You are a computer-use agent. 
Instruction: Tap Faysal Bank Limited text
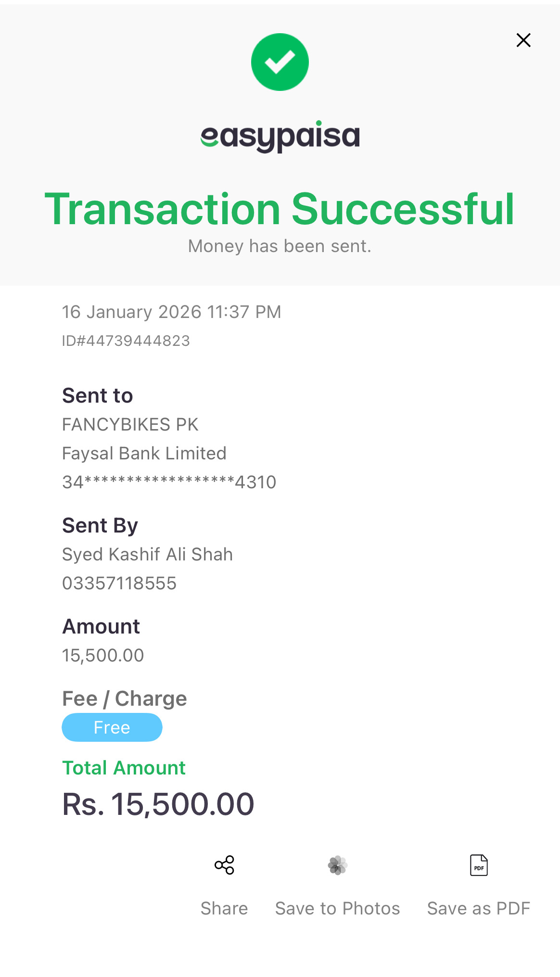(x=144, y=453)
